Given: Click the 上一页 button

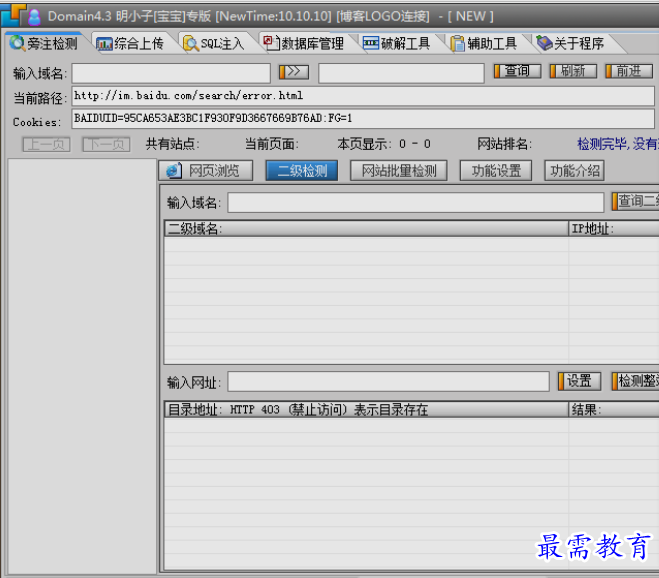Looking at the screenshot, I should [x=46, y=145].
